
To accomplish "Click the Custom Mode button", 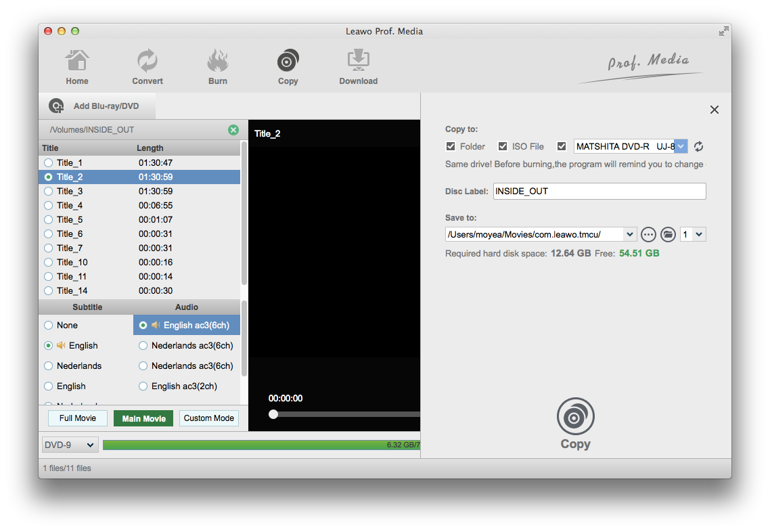I will (x=208, y=418).
